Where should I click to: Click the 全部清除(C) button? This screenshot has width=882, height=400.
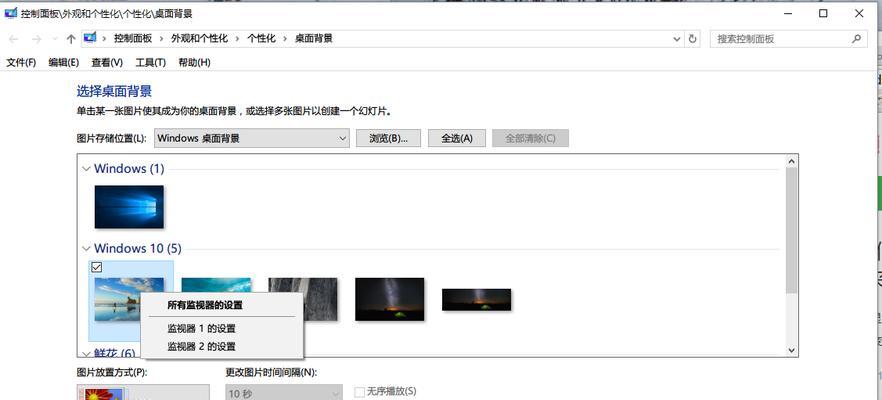click(x=530, y=138)
